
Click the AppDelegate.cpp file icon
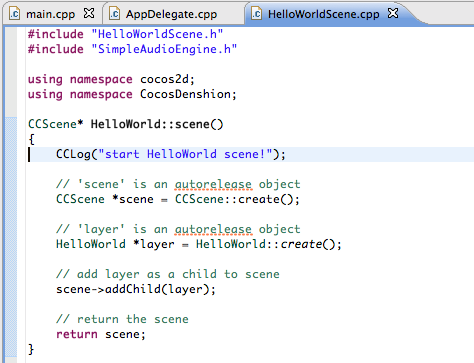(x=114, y=14)
